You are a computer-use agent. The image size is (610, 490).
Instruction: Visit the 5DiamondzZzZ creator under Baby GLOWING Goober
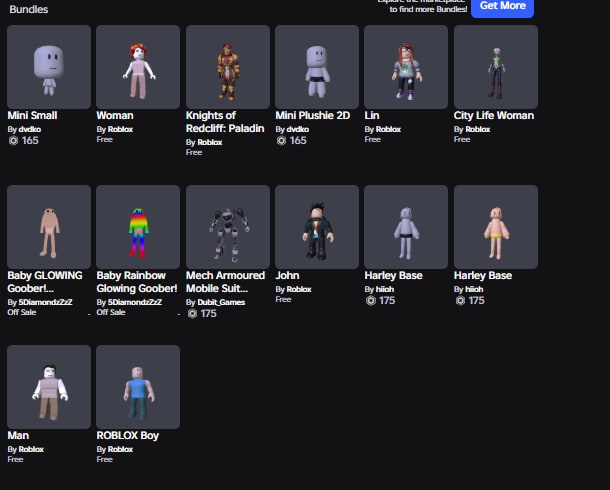point(51,302)
